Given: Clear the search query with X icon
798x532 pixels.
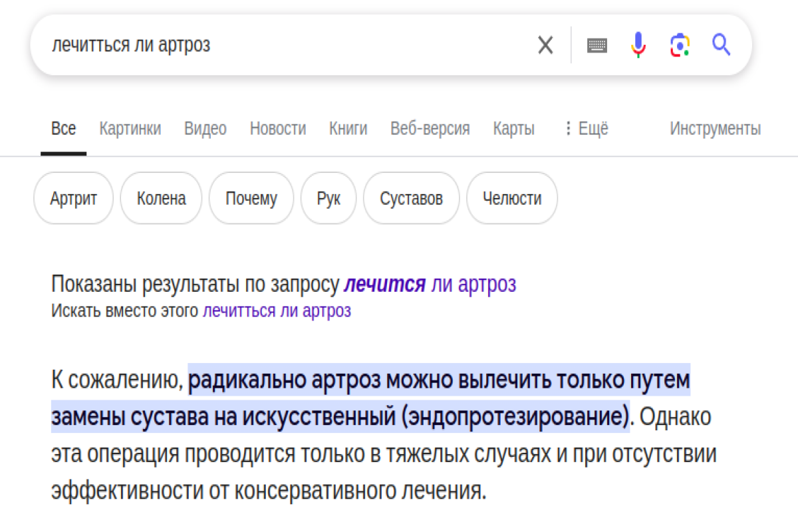Looking at the screenshot, I should coord(545,45).
